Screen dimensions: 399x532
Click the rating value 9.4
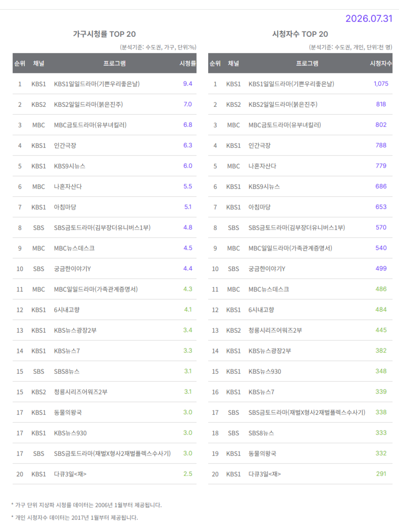[x=188, y=84]
